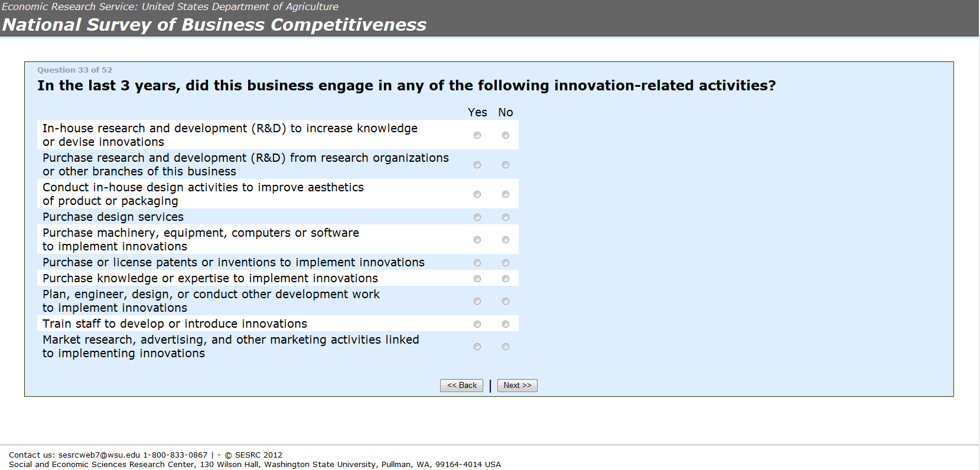
Task: Select Yes for in-house R&D
Action: (477, 135)
